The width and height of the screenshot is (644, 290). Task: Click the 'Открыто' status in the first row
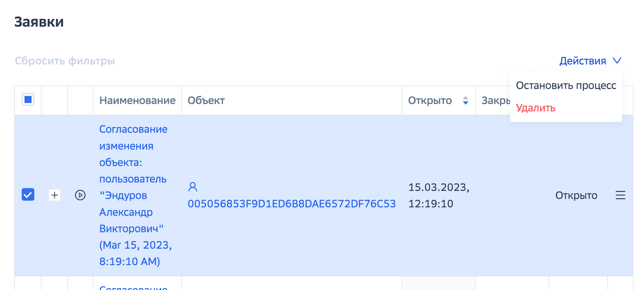click(576, 195)
